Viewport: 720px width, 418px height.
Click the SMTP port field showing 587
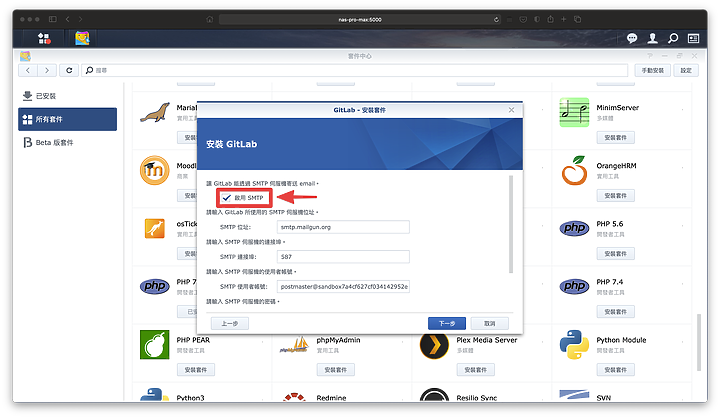tap(343, 256)
